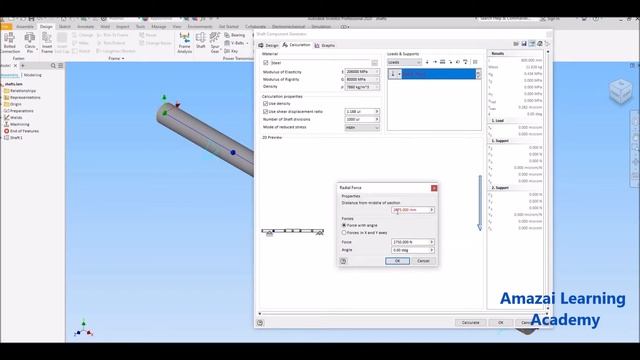Click the distributed load icon in Loads & Supports
Viewport: 640px width, 360px height.
coord(442,62)
